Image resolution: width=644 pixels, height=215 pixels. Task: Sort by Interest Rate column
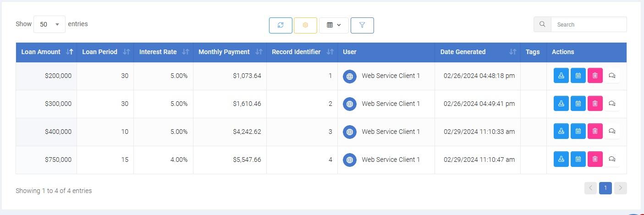163,52
